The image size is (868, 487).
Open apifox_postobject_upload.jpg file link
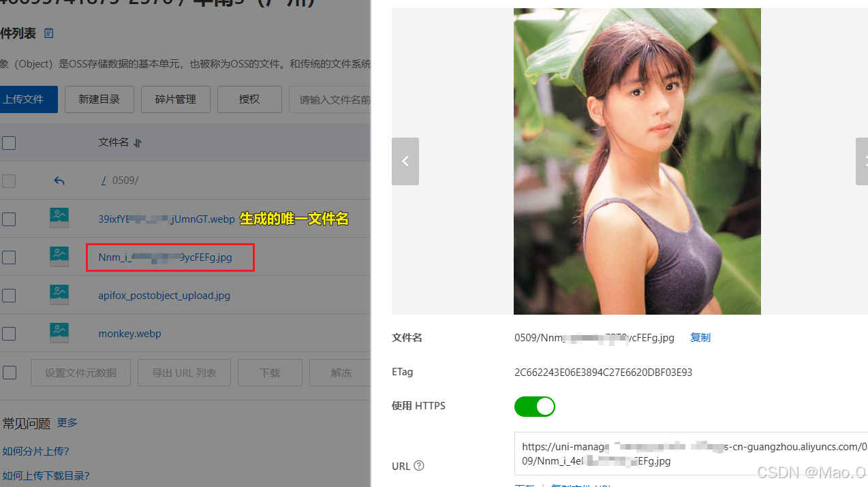click(x=164, y=296)
